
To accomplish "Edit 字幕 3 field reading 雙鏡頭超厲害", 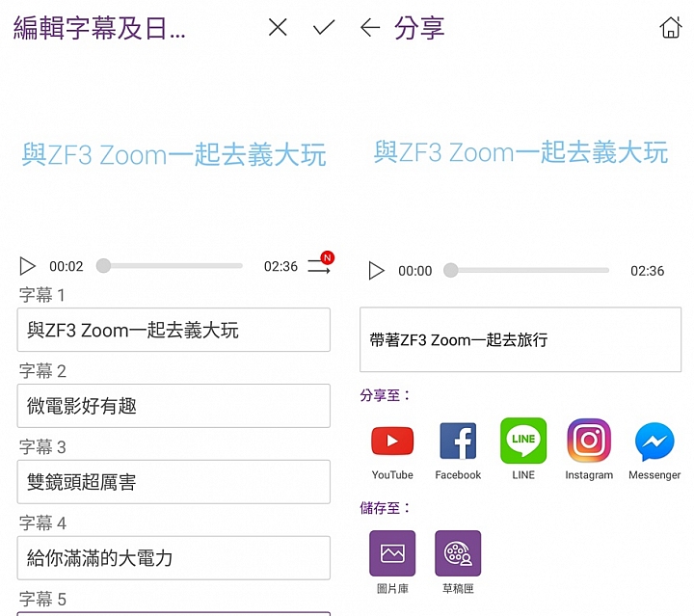I will click(173, 482).
